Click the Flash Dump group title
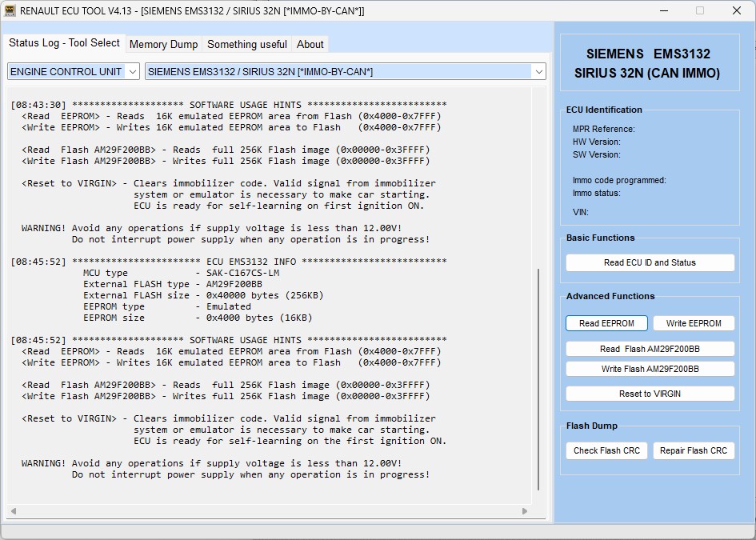Screen dimensions: 756x540 tap(591, 426)
